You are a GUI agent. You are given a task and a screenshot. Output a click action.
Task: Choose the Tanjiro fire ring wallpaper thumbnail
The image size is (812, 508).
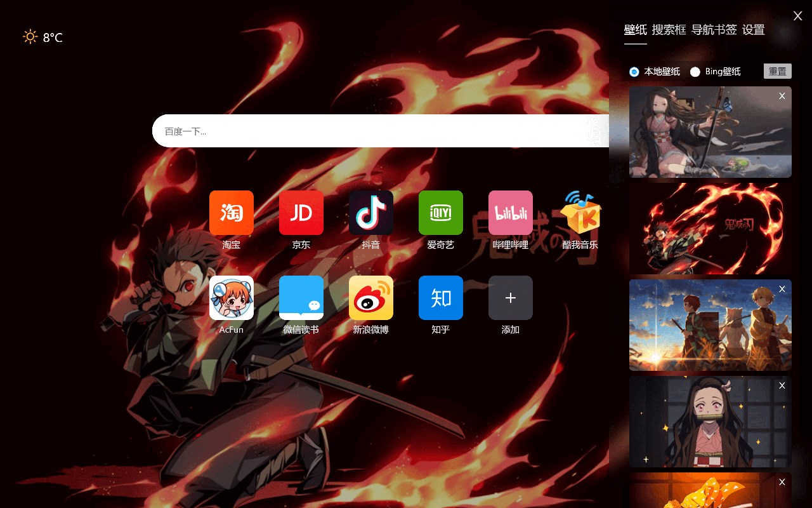coord(710,229)
